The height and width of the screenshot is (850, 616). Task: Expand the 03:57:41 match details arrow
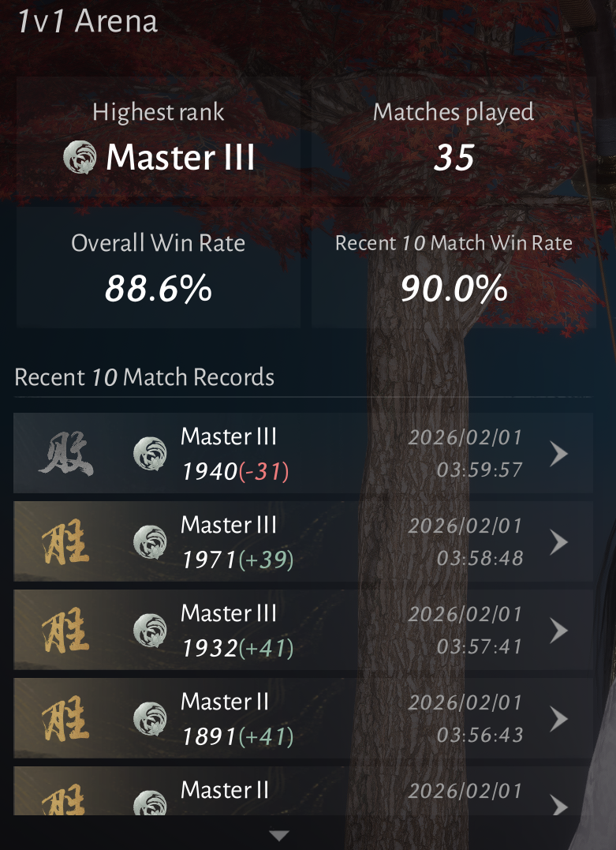point(558,631)
